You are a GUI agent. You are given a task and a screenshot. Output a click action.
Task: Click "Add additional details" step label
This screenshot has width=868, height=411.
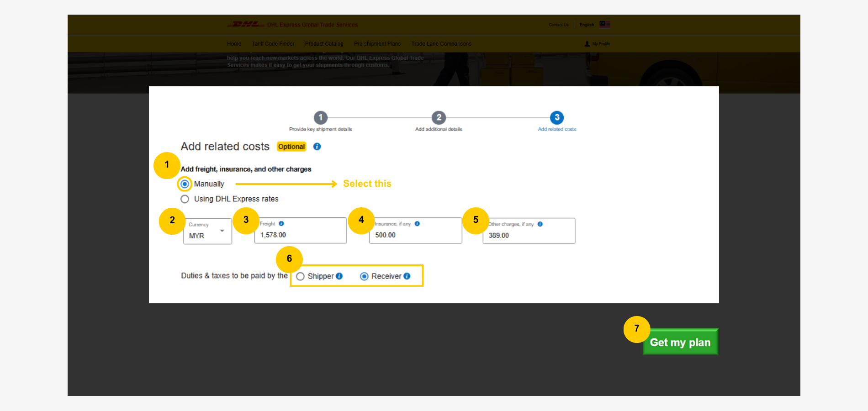point(439,129)
